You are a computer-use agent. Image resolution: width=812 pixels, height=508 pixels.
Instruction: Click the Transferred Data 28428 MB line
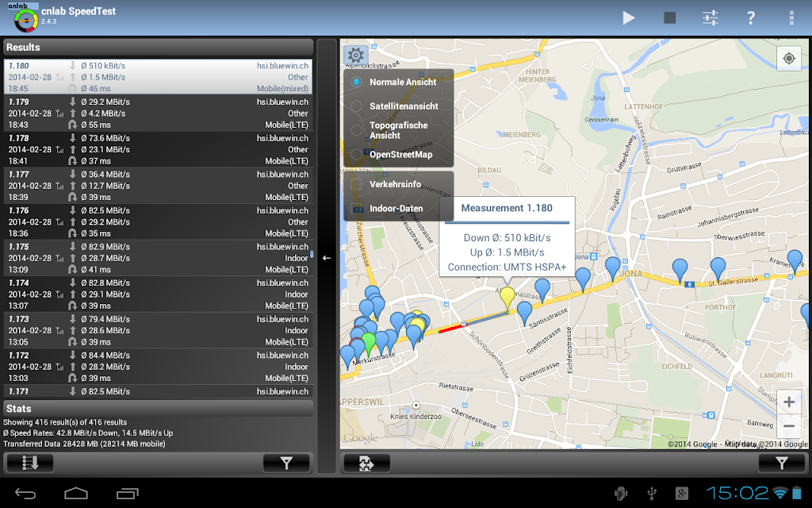click(x=84, y=444)
